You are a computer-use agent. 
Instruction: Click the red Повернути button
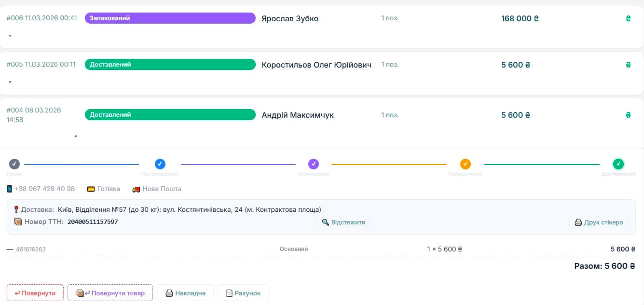[x=35, y=293]
